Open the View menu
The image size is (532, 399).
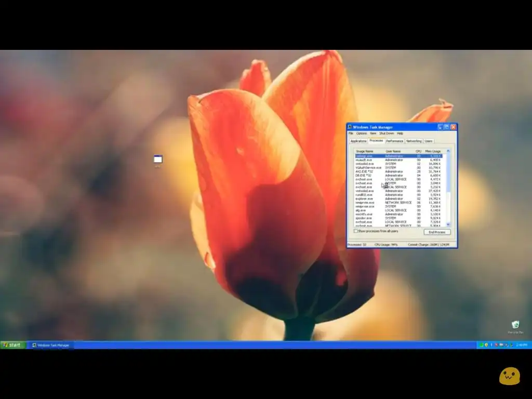(373, 134)
